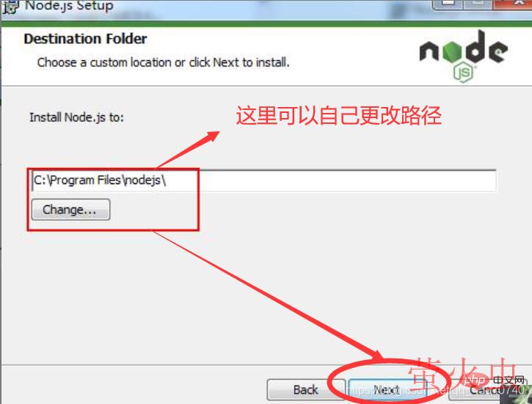Cancel the Node.js installation
Image resolution: width=532 pixels, height=404 pixels.
click(489, 390)
